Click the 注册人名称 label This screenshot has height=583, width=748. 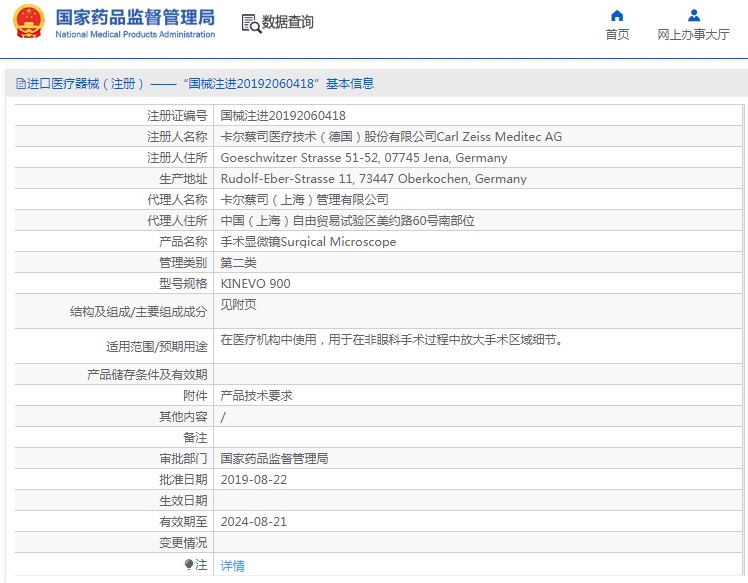point(177,136)
